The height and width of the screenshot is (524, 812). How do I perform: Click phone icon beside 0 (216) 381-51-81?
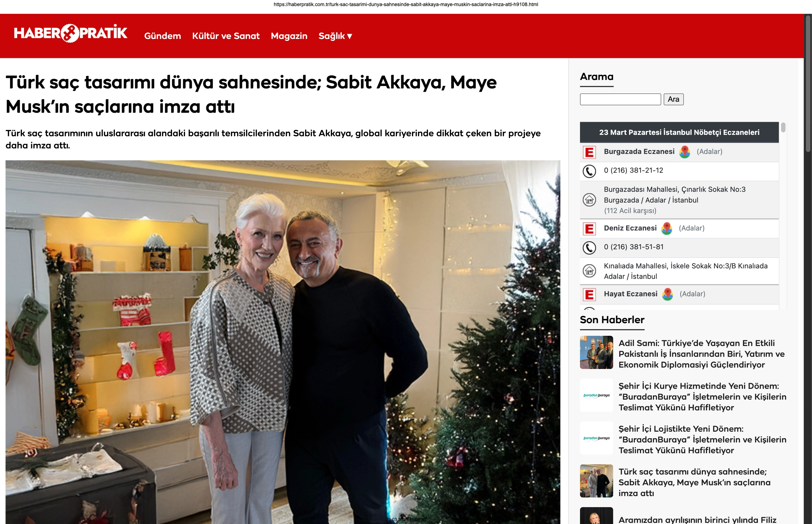(589, 248)
